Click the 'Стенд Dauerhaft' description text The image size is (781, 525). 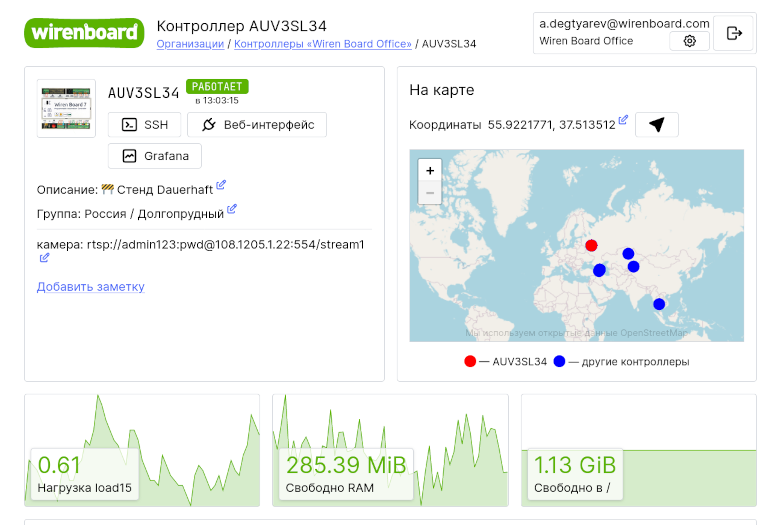click(165, 190)
